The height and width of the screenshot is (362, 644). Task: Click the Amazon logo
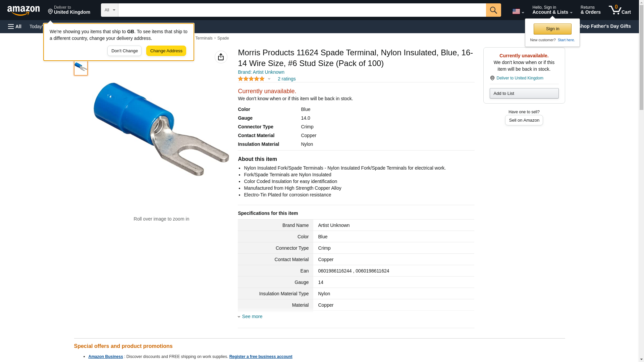[23, 10]
